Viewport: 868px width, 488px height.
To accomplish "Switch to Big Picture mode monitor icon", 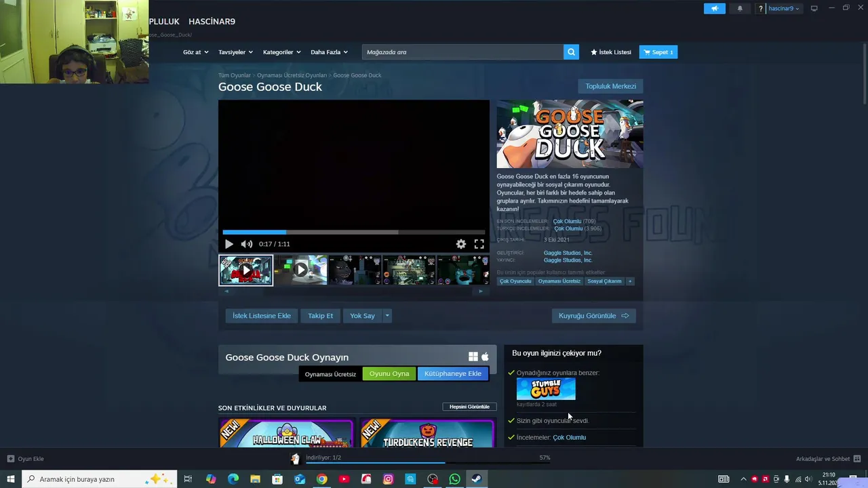I will (814, 8).
